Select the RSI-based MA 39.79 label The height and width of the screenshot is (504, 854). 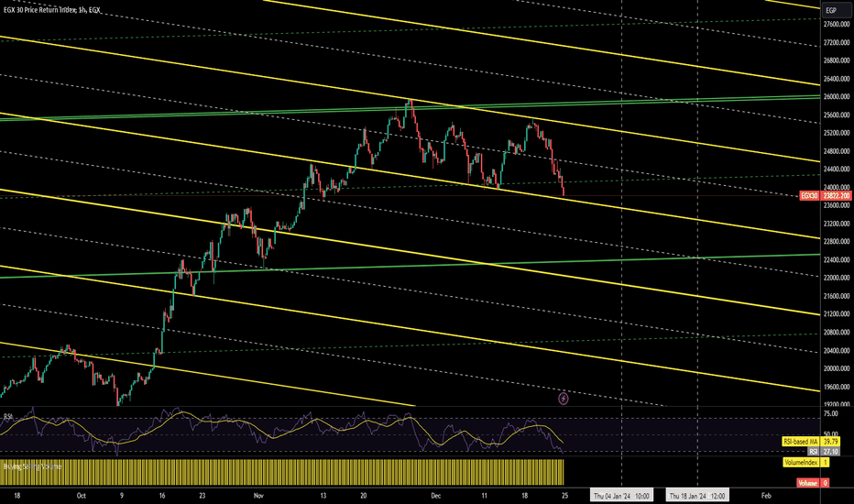(811, 442)
